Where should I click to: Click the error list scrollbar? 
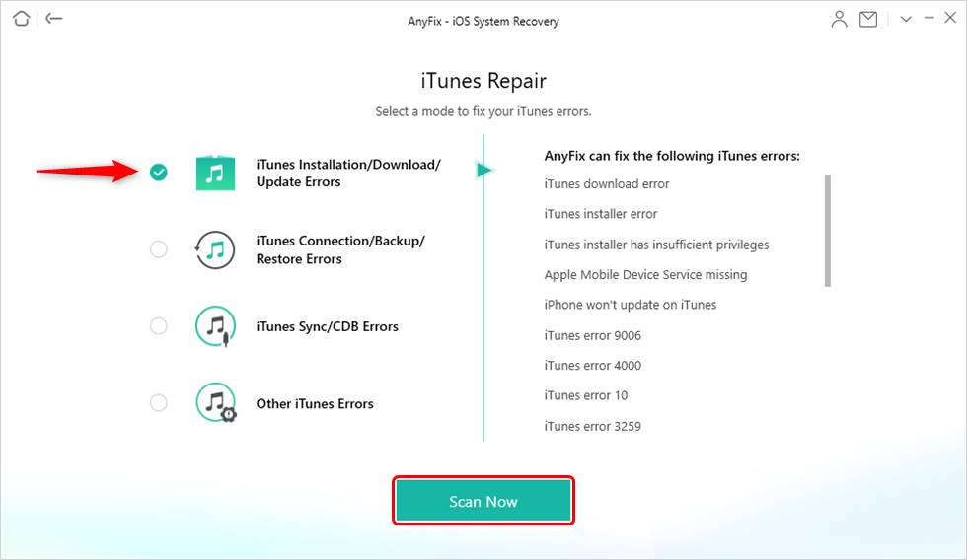click(x=828, y=231)
